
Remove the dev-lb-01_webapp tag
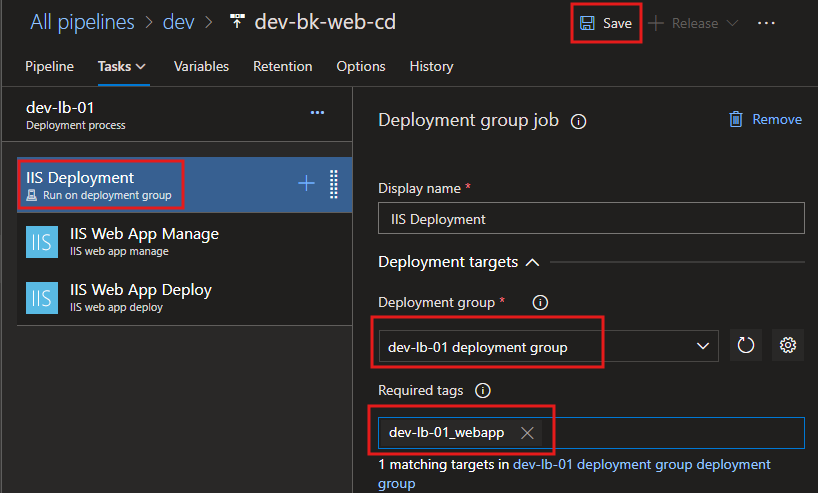[527, 433]
